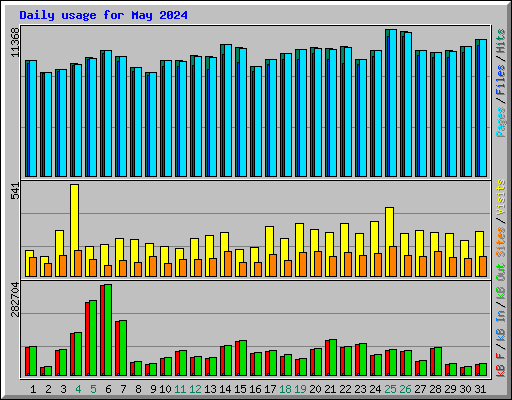Image resolution: width=512 pixels, height=400 pixels.
Task: Click the green kB bar for day 2
Action: [x=48, y=371]
